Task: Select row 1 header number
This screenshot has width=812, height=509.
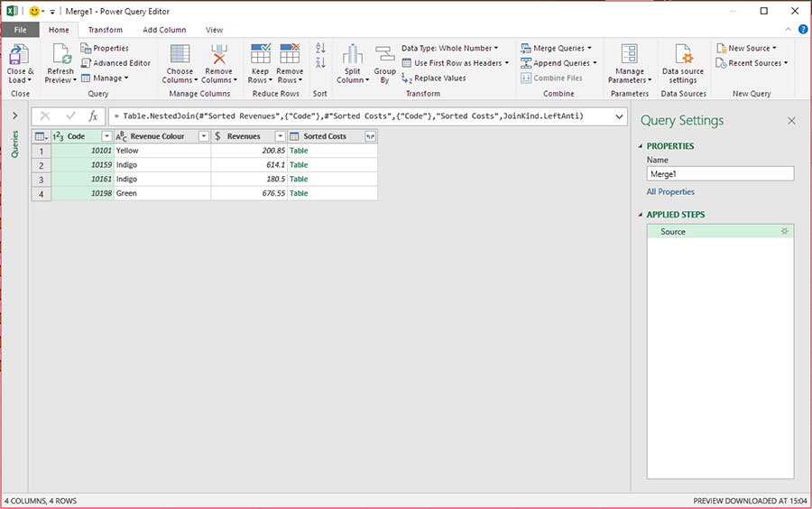Action: (x=42, y=152)
